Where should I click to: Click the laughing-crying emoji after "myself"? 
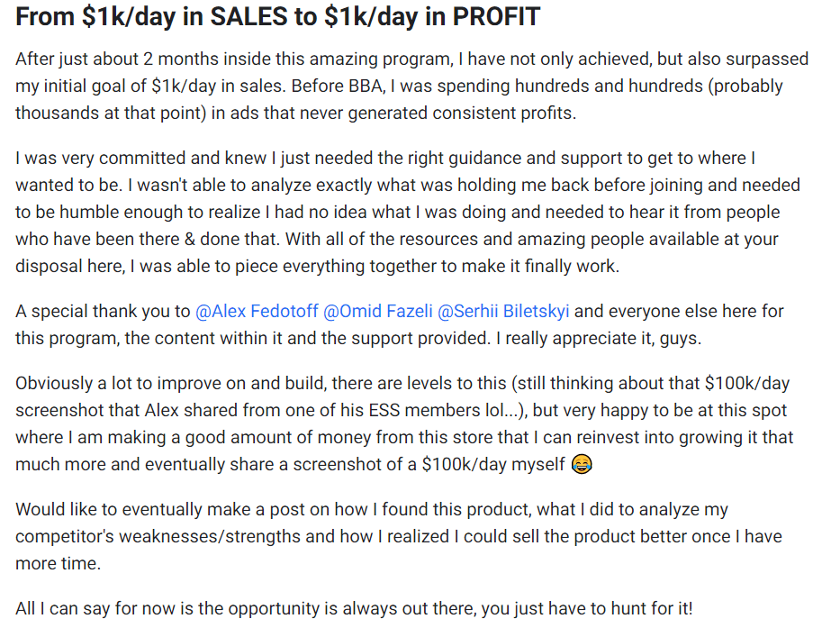[582, 464]
